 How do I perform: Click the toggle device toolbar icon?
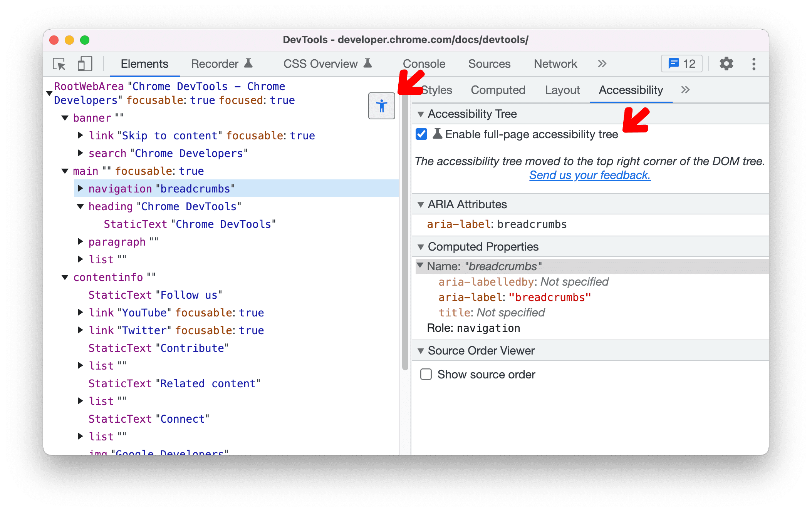click(x=84, y=64)
